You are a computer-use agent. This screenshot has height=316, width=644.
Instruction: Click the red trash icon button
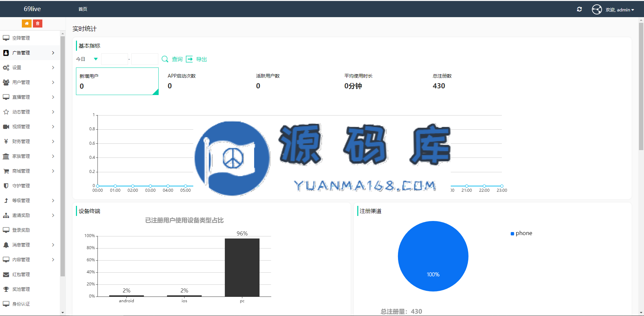click(x=38, y=24)
